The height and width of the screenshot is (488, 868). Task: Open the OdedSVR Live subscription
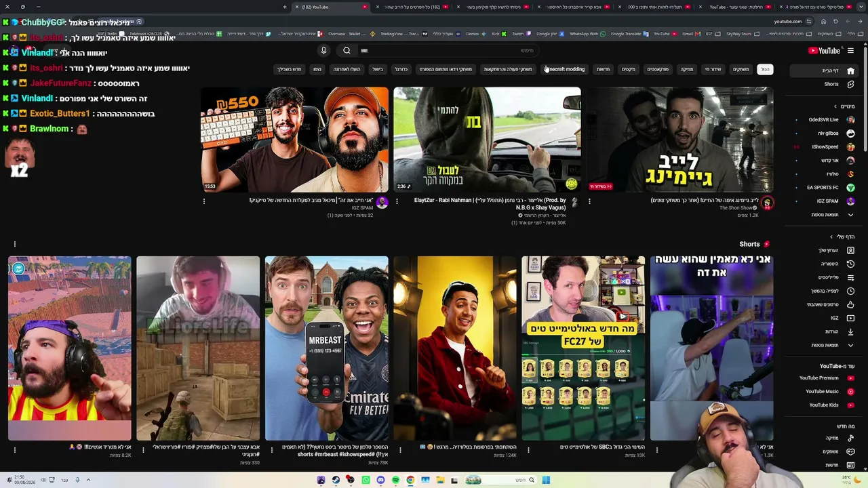(x=824, y=120)
